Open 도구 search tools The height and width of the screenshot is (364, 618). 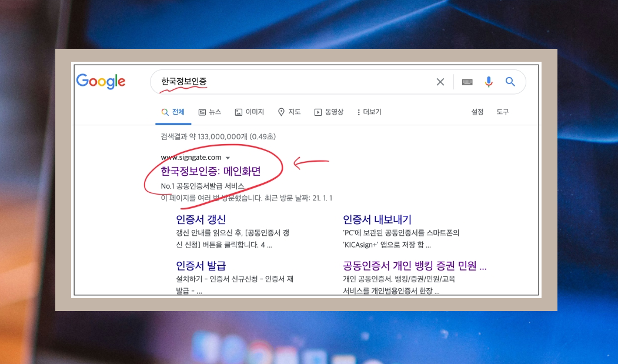[503, 112]
